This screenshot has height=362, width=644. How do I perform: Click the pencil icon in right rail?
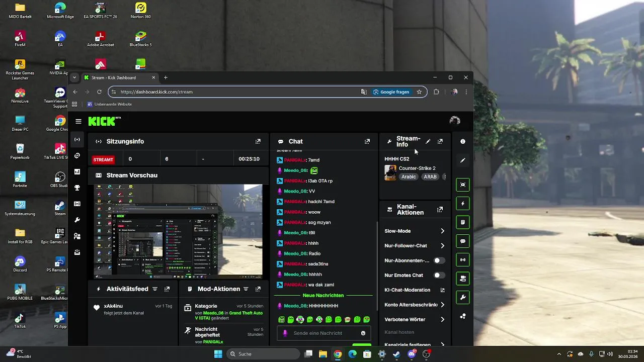463,160
